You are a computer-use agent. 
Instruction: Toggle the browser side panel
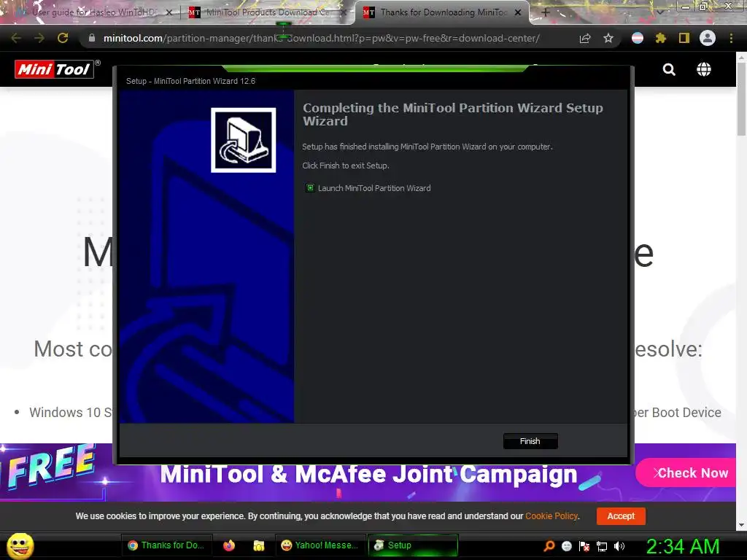click(x=684, y=38)
